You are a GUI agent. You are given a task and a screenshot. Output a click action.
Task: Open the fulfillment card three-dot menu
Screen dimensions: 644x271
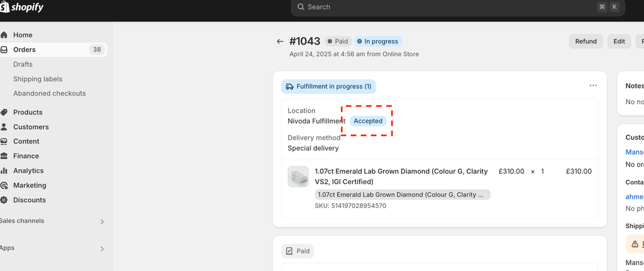coord(593,86)
